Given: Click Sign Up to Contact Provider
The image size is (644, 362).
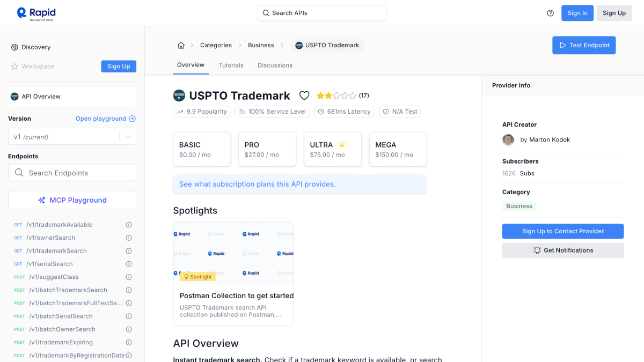Looking at the screenshot, I should pos(563,231).
